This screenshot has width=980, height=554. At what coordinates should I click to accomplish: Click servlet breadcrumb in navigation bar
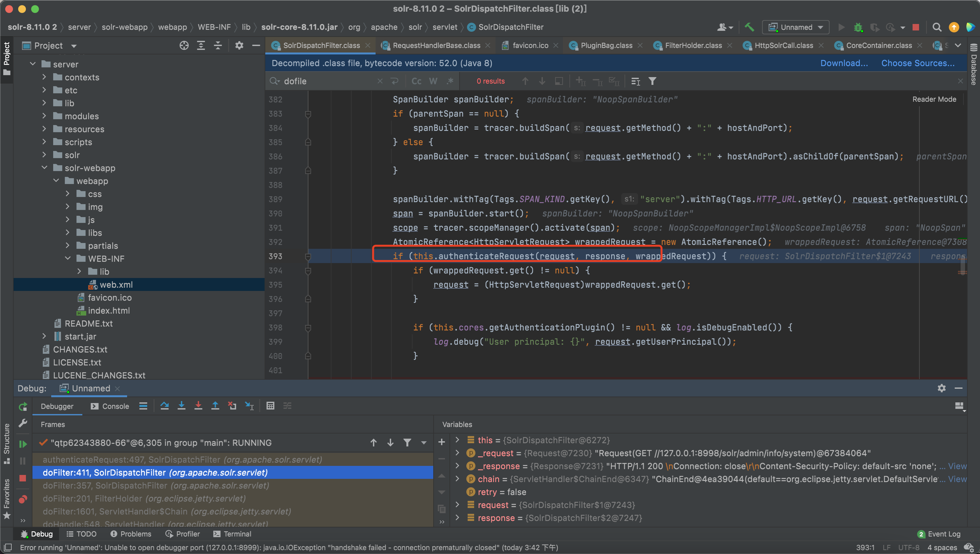click(x=445, y=27)
